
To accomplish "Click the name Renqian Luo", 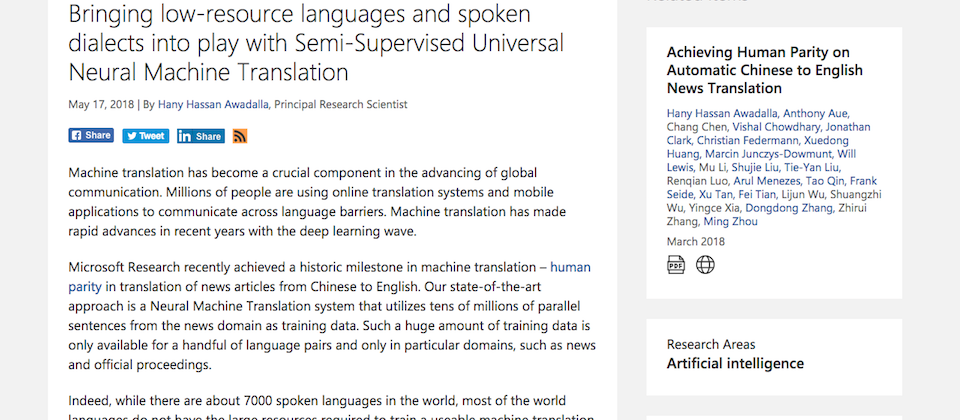I will click(x=698, y=181).
